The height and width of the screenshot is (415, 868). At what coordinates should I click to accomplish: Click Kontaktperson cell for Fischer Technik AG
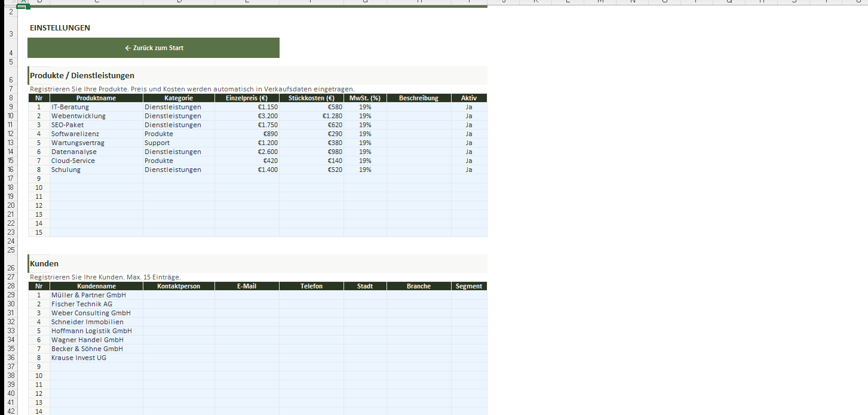pos(179,304)
